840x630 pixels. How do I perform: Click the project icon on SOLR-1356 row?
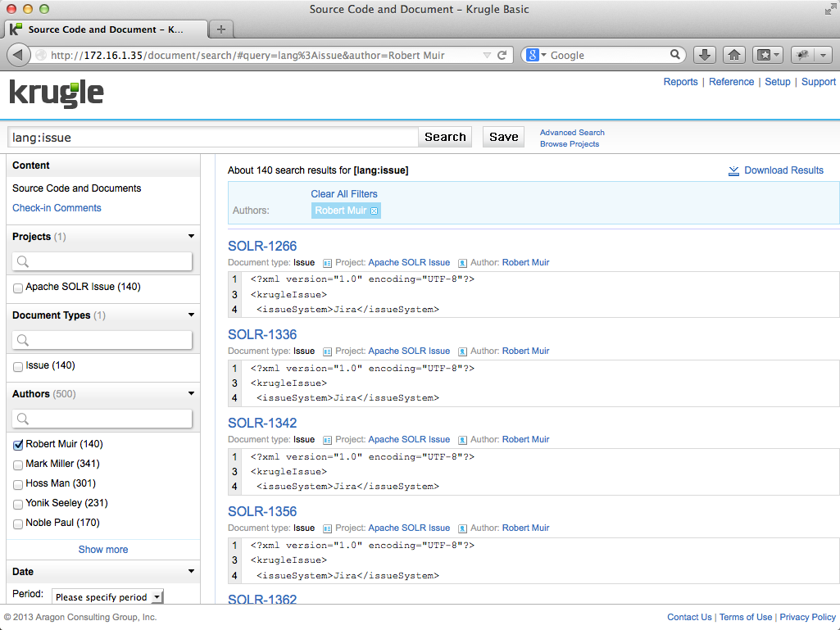(x=327, y=528)
